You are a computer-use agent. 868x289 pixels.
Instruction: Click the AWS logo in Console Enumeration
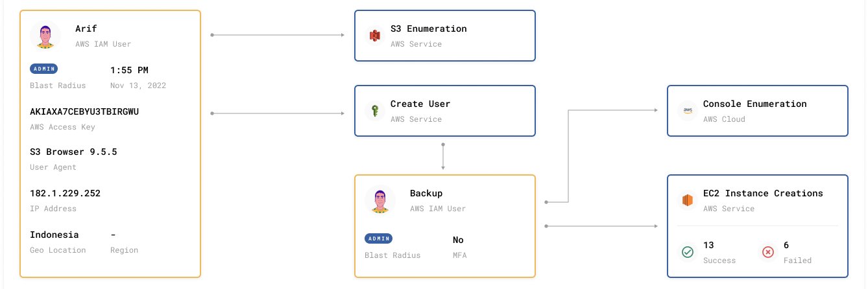point(686,111)
